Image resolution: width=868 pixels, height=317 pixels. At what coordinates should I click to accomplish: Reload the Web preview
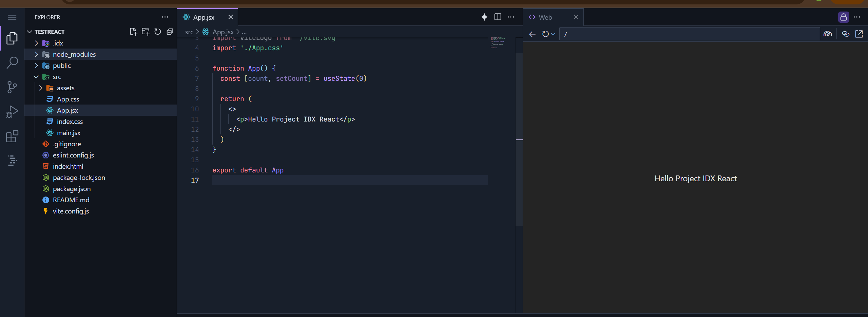point(546,34)
